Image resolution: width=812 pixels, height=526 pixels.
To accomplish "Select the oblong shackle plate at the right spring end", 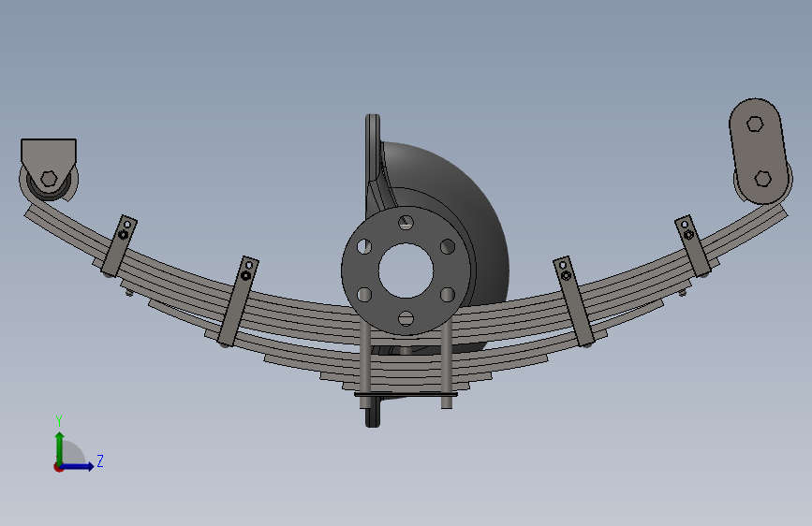I will pos(759,151).
